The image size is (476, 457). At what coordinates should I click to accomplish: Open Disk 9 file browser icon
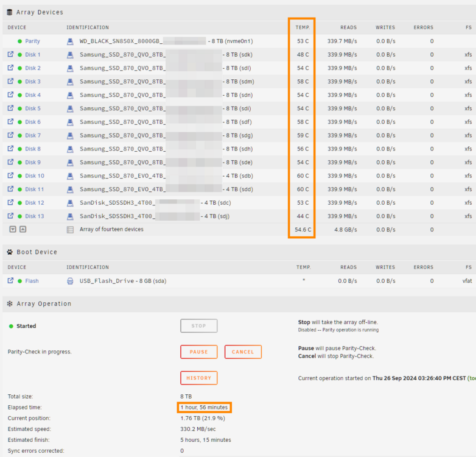pyautogui.click(x=10, y=162)
